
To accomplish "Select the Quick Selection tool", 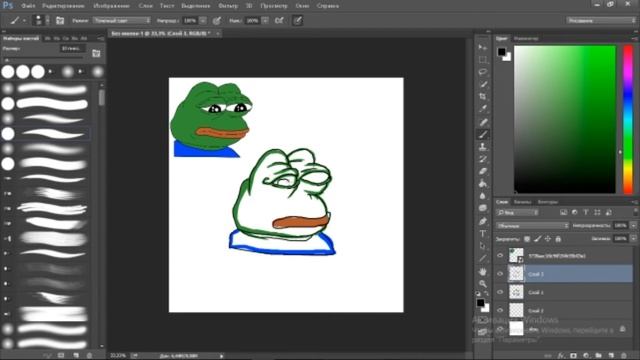I will click(483, 84).
